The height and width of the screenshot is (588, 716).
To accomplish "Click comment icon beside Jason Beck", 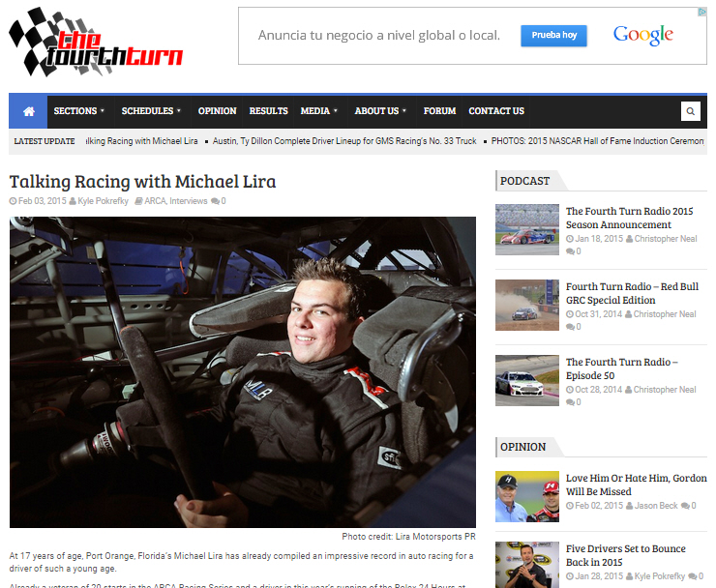I will tap(685, 506).
